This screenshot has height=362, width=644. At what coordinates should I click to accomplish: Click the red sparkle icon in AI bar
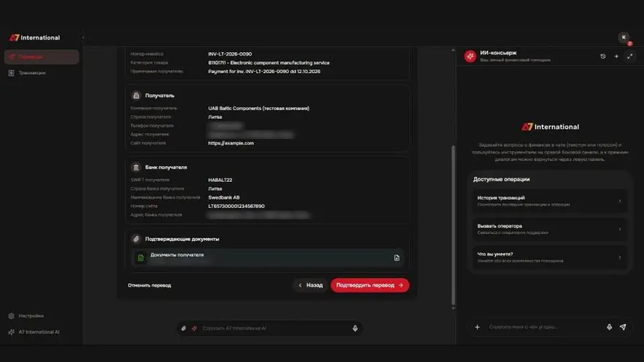click(195, 328)
